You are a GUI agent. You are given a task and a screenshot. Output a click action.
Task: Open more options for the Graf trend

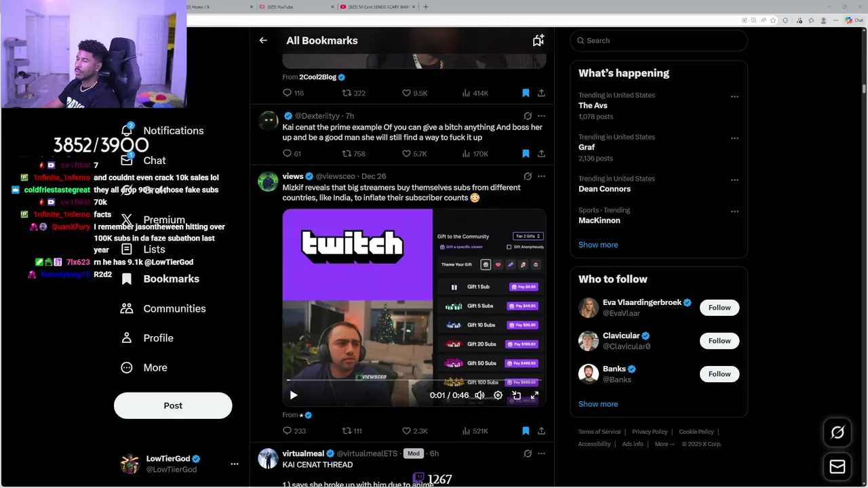coord(734,138)
